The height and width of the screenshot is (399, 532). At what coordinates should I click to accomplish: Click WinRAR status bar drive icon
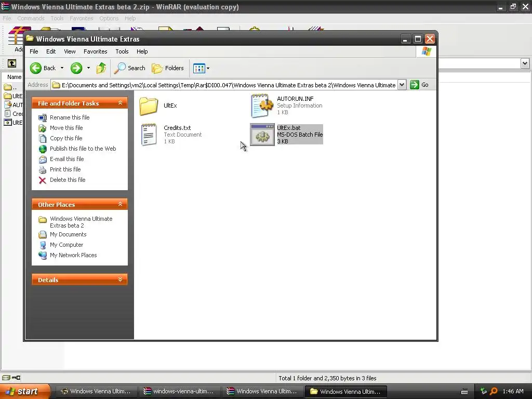click(x=6, y=378)
